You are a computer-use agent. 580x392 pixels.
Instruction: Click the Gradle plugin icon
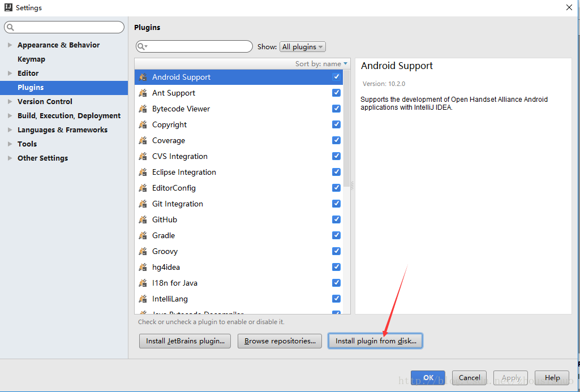point(143,235)
